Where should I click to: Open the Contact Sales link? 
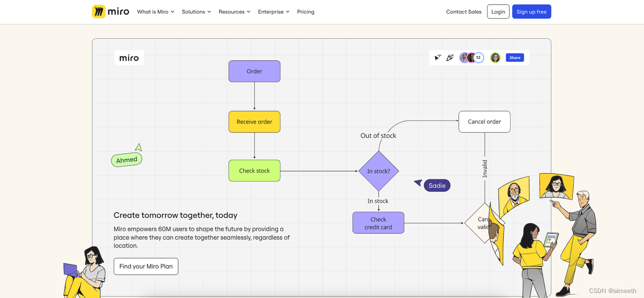464,12
